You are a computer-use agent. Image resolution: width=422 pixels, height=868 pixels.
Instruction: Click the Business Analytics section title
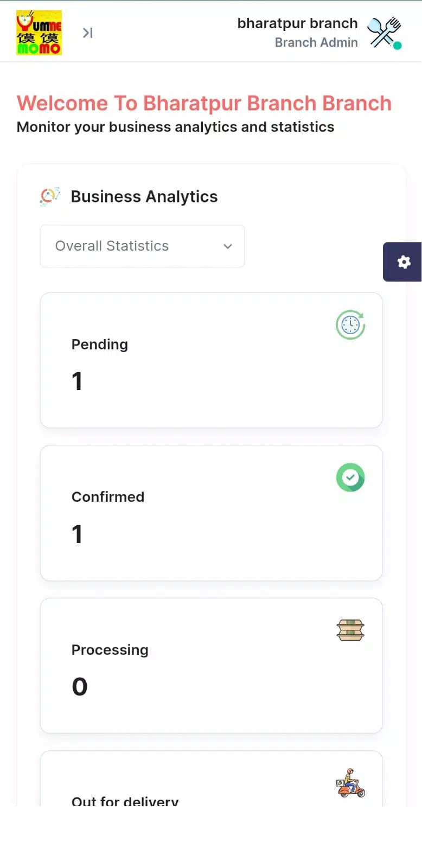tap(144, 196)
